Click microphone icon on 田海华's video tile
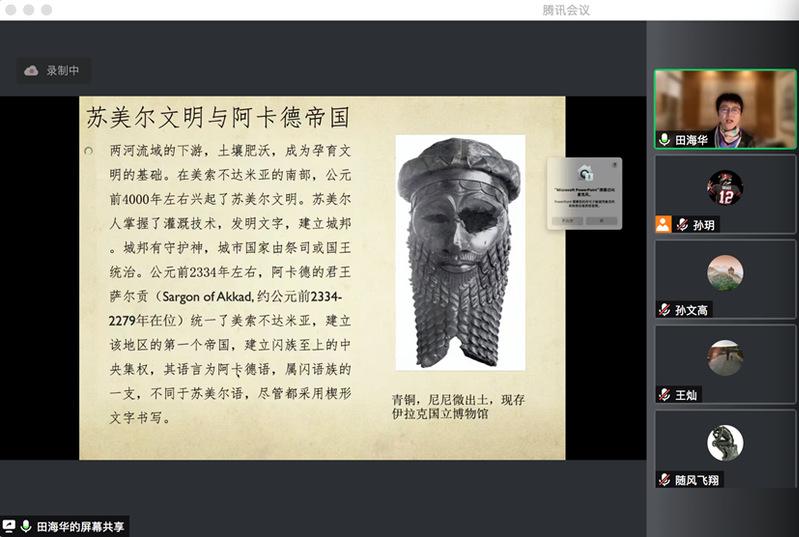Screen dimensions: 799x537 click(664, 140)
